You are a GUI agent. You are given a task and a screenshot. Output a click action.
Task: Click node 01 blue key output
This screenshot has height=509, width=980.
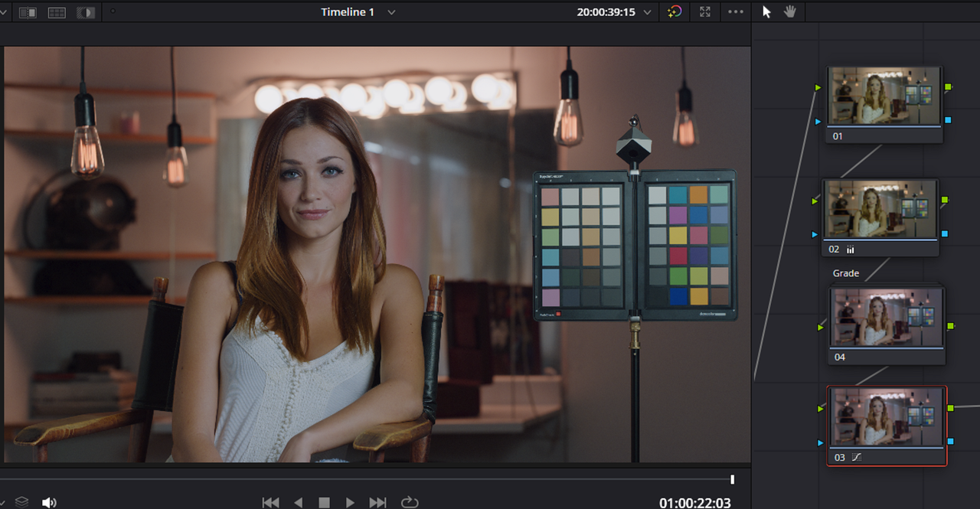(x=948, y=120)
